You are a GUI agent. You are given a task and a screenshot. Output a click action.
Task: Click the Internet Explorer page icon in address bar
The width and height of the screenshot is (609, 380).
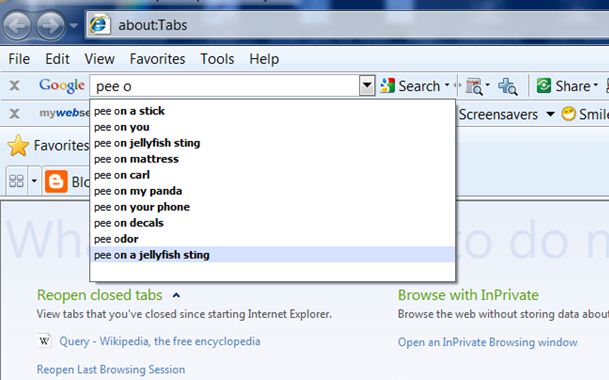click(x=99, y=25)
